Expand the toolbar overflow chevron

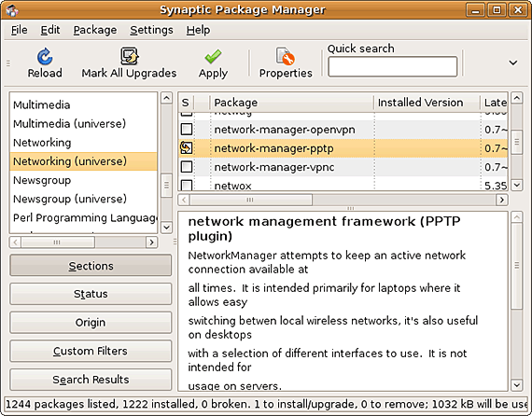[513, 62]
